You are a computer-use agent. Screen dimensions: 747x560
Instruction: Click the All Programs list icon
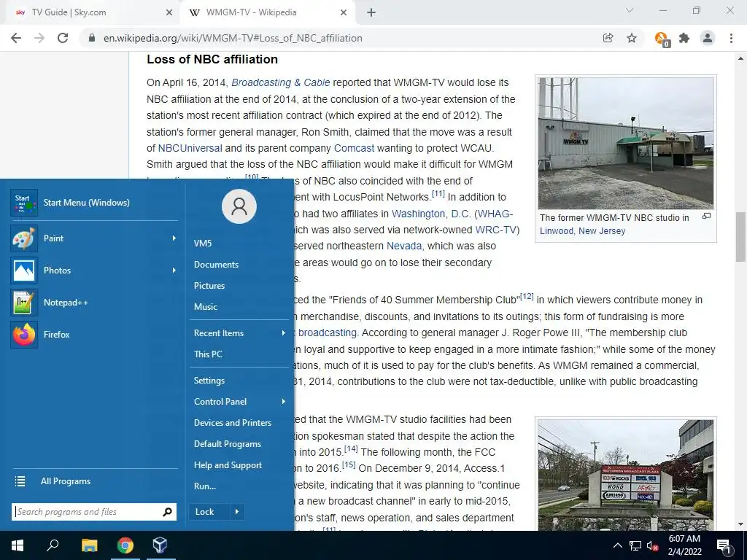coord(20,481)
